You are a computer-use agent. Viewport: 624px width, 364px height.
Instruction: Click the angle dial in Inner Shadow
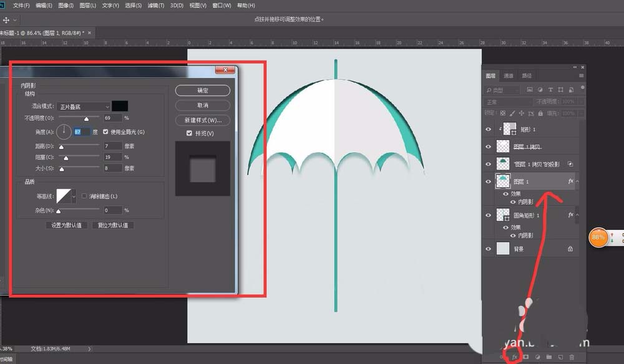pyautogui.click(x=64, y=132)
